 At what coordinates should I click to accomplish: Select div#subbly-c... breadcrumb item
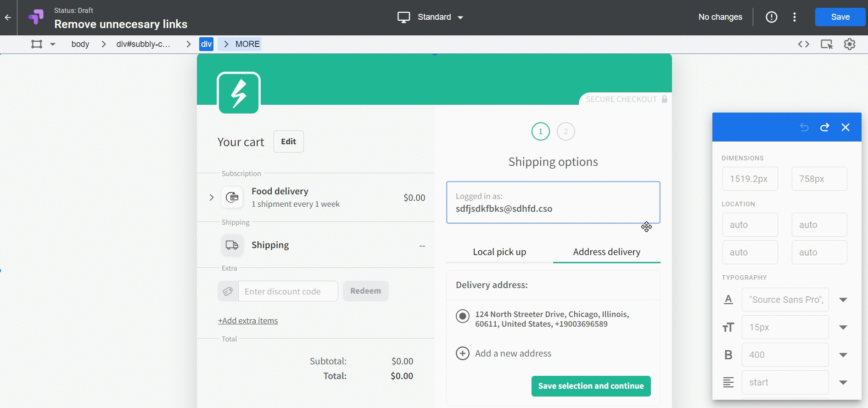(143, 44)
